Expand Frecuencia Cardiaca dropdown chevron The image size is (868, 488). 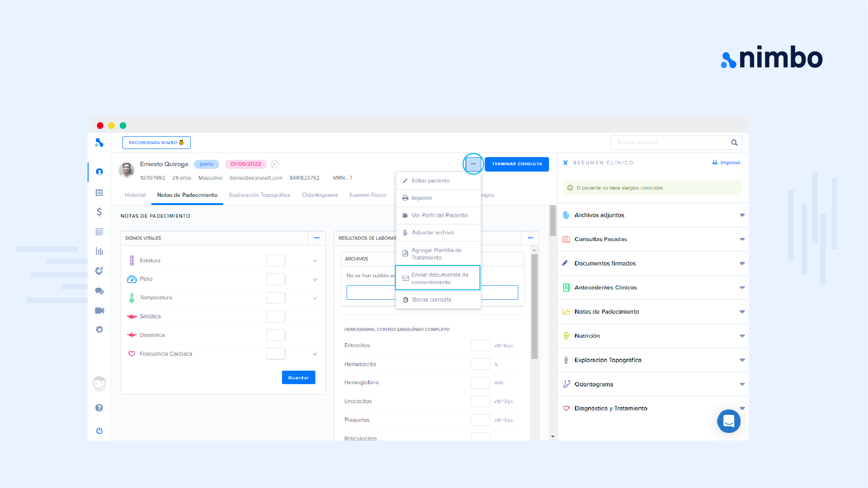pos(315,354)
